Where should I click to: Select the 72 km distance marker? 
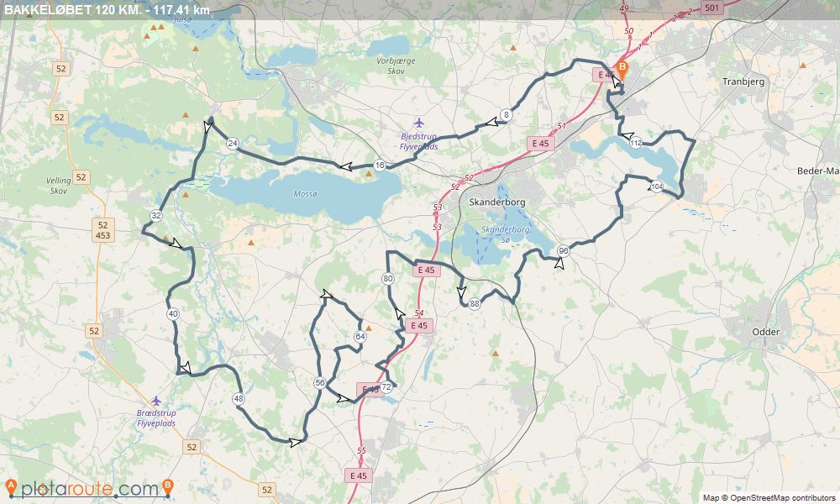(x=386, y=386)
